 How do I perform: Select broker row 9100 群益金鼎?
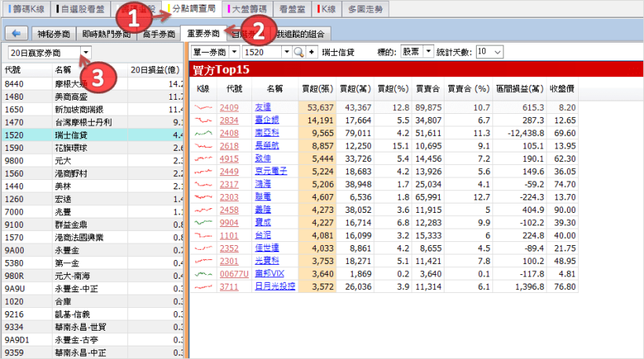pyautogui.click(x=93, y=225)
